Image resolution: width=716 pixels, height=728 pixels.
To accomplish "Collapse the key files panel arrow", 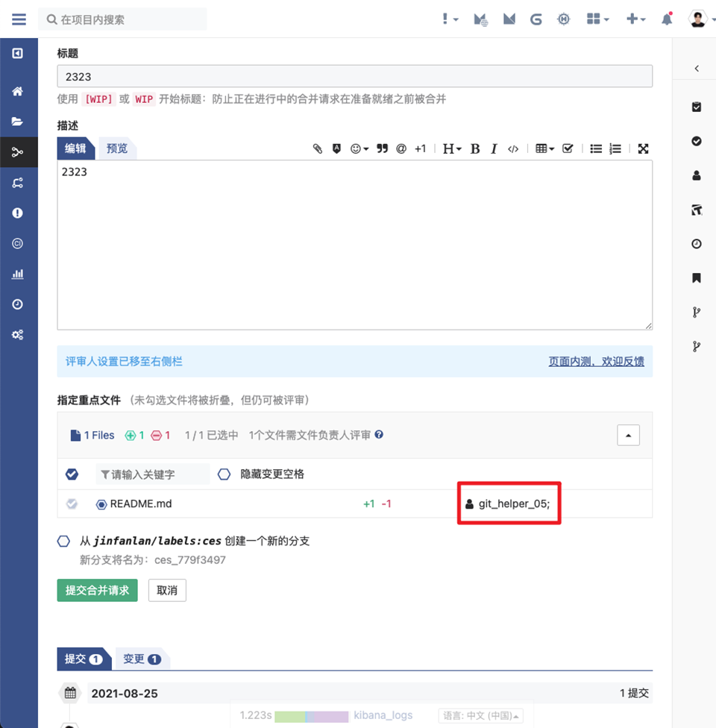I will point(628,435).
